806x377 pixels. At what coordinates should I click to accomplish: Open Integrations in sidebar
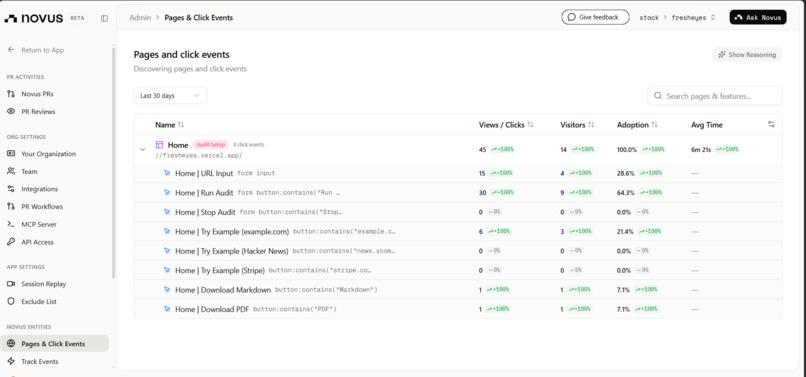(40, 189)
